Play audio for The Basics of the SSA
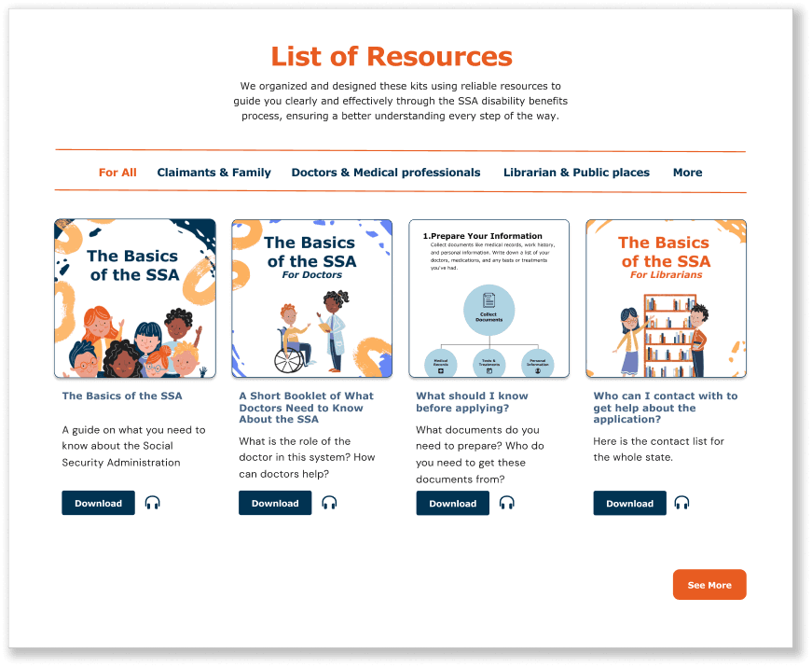812x667 pixels. pos(152,503)
